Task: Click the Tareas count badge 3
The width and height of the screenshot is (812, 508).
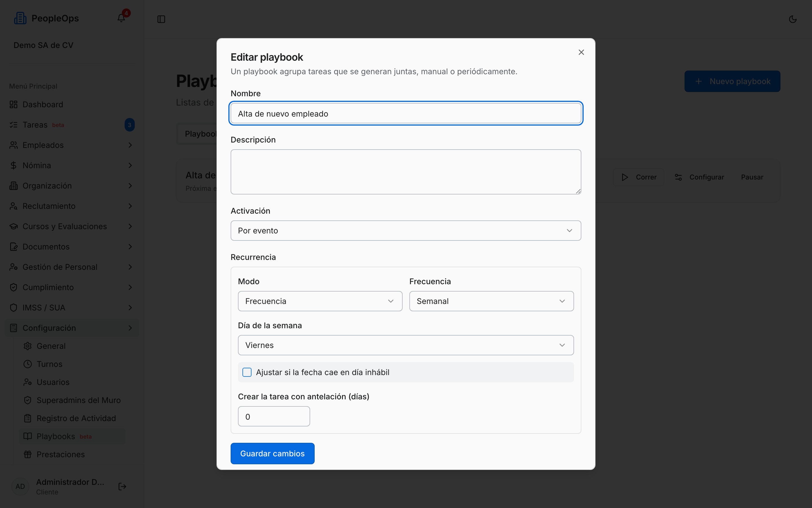Action: 129,125
